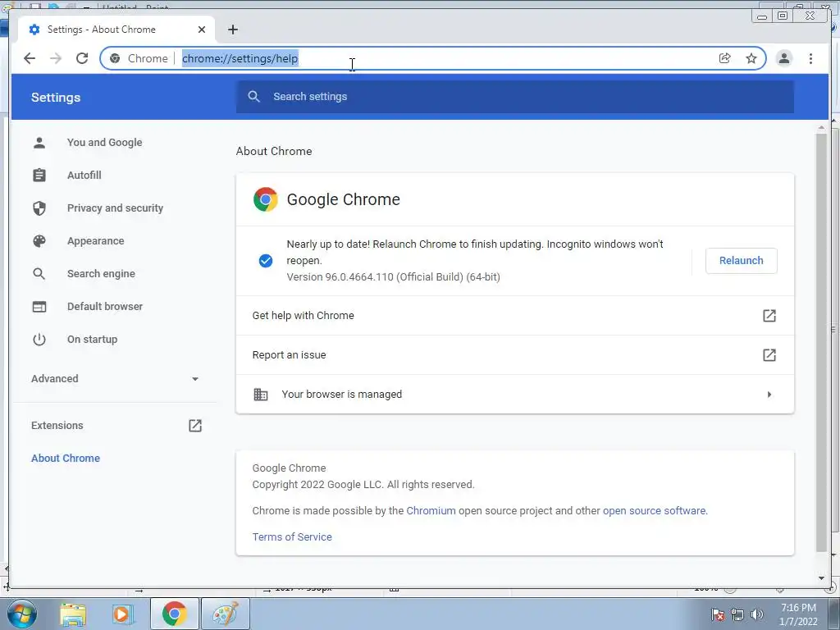Click the Chrome site info icon in address bar
Image resolution: width=840 pixels, height=630 pixels.
point(115,58)
